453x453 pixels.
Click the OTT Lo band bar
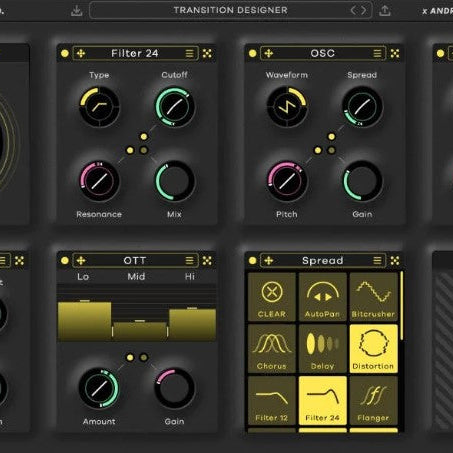pyautogui.click(x=84, y=321)
